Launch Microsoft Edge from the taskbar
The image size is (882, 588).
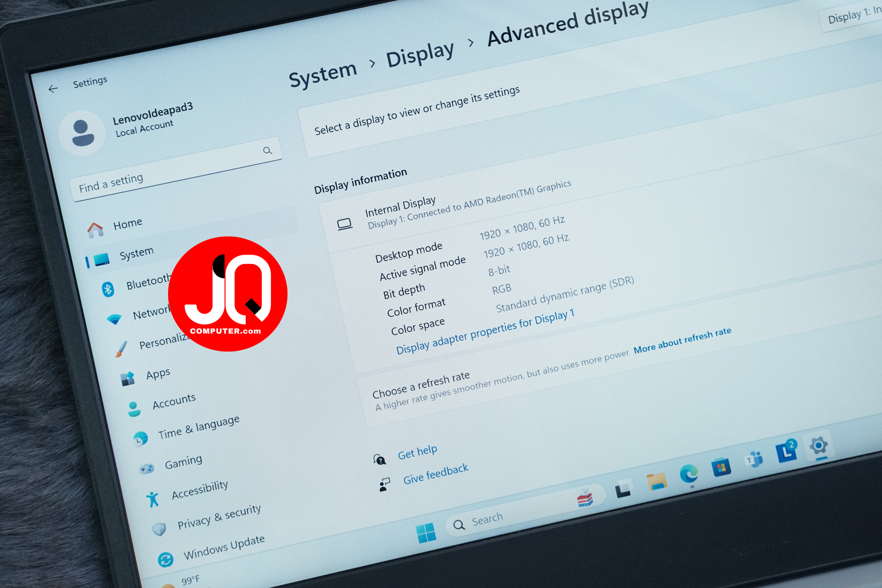click(689, 474)
